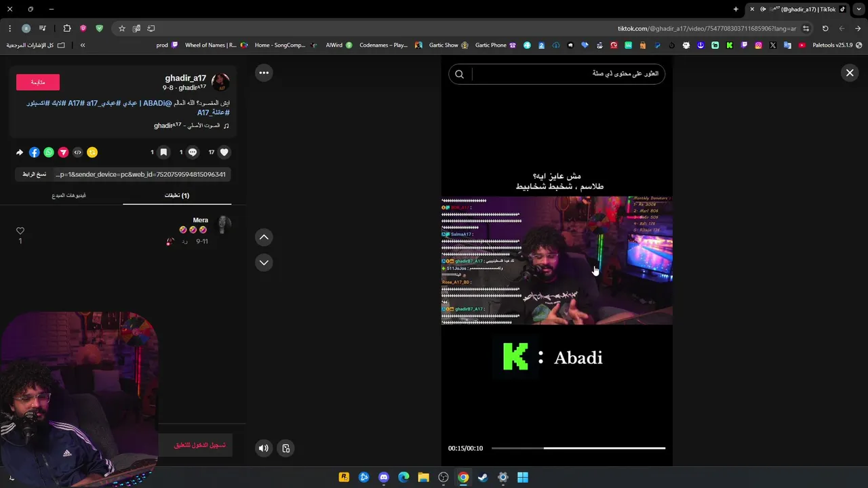
Task: Open Kick bookmark icon in bookmarks bar
Action: pyautogui.click(x=729, y=45)
